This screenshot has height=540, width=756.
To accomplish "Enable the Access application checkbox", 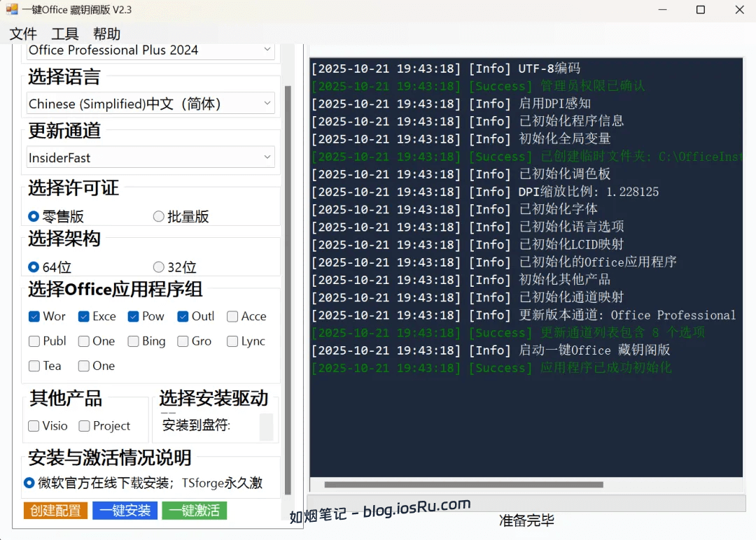I will pyautogui.click(x=232, y=316).
